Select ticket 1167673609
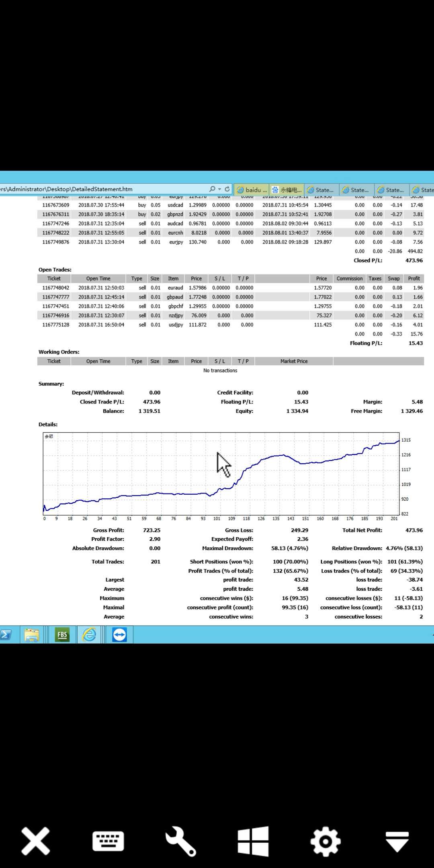The height and width of the screenshot is (868, 434). pyautogui.click(x=56, y=205)
